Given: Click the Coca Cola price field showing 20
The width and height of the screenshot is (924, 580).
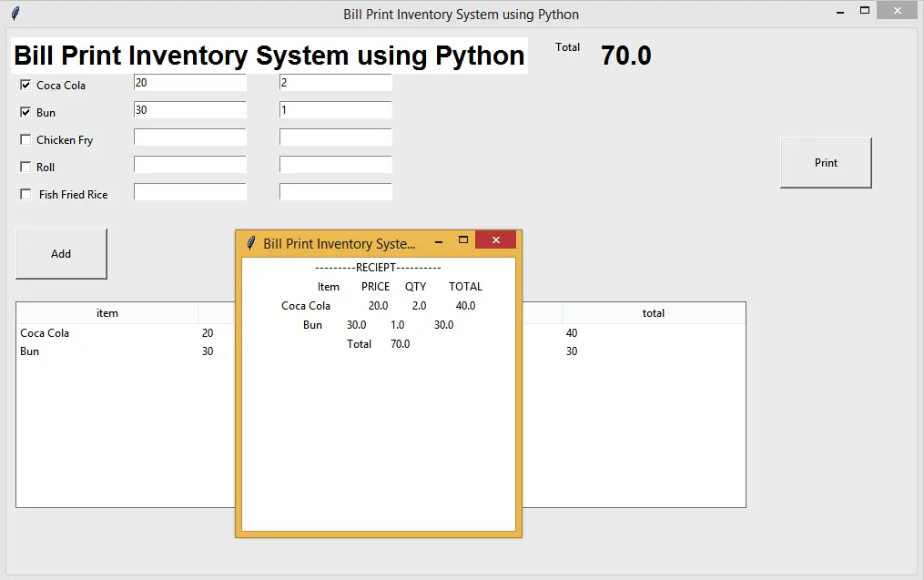Looking at the screenshot, I should click(x=189, y=82).
